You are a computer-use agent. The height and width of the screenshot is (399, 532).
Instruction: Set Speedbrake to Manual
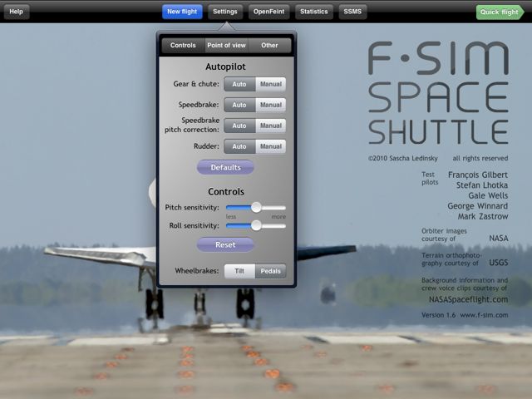pyautogui.click(x=271, y=106)
